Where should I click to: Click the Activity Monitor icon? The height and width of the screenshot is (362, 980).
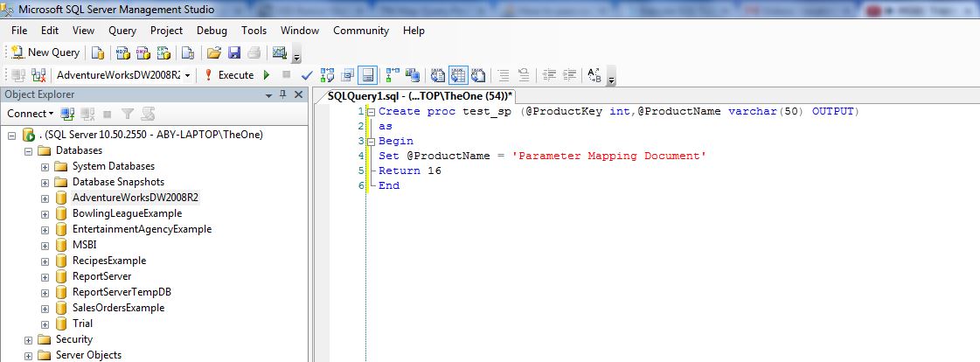[280, 52]
